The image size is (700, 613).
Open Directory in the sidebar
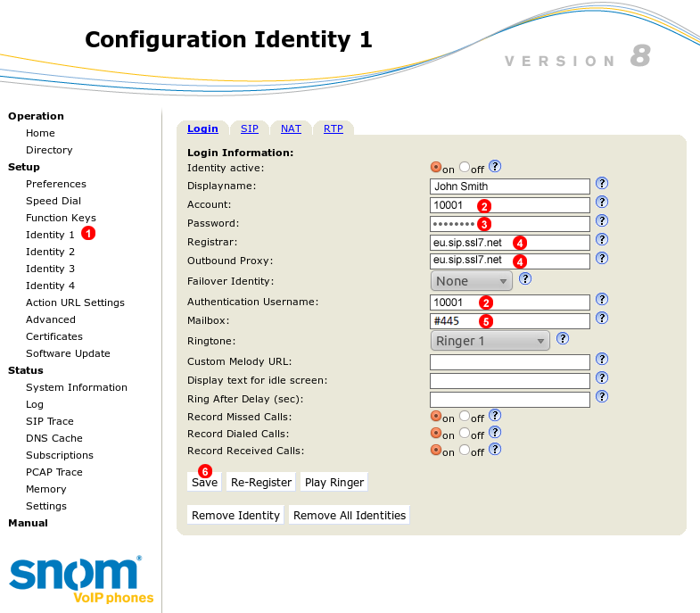(49, 150)
